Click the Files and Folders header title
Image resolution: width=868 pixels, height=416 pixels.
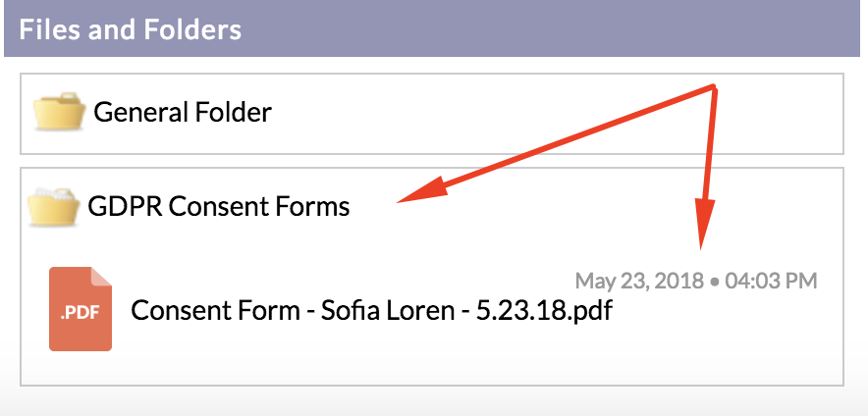(x=130, y=29)
